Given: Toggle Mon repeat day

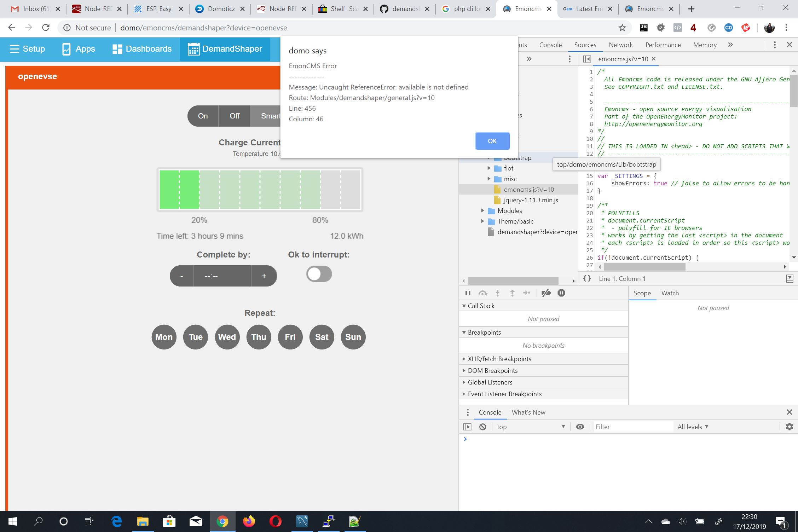Looking at the screenshot, I should pyautogui.click(x=164, y=337).
